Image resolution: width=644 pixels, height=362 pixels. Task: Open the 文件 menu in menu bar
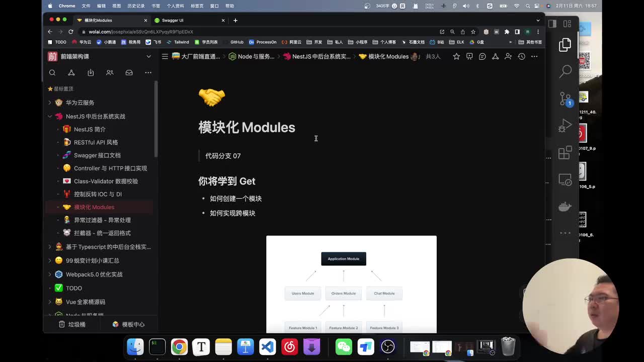pos(86,6)
